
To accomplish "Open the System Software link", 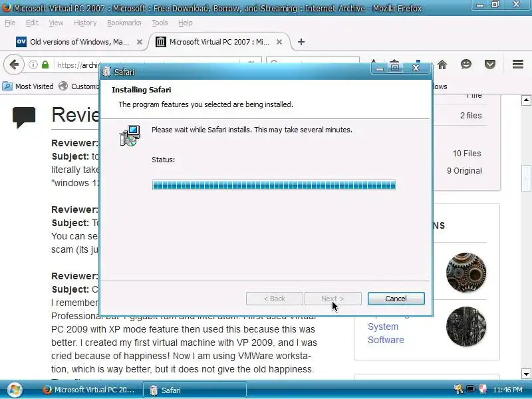I will click(x=386, y=333).
